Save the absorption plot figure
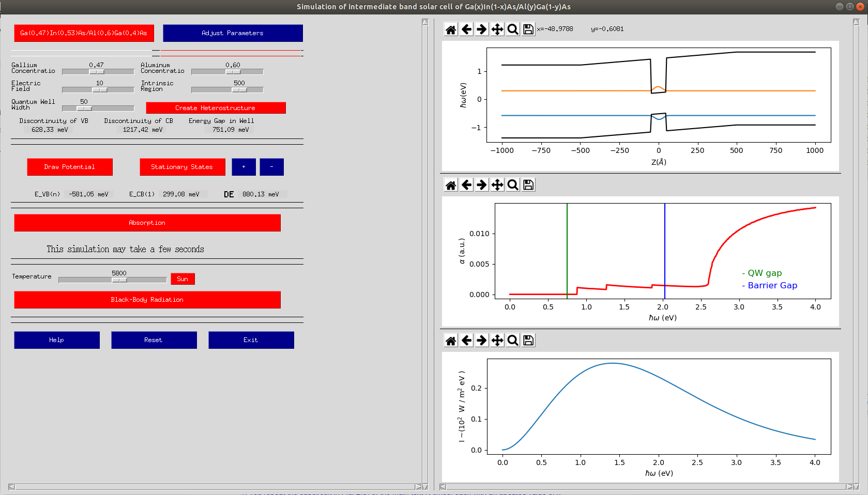The width and height of the screenshot is (868, 495). coord(528,185)
